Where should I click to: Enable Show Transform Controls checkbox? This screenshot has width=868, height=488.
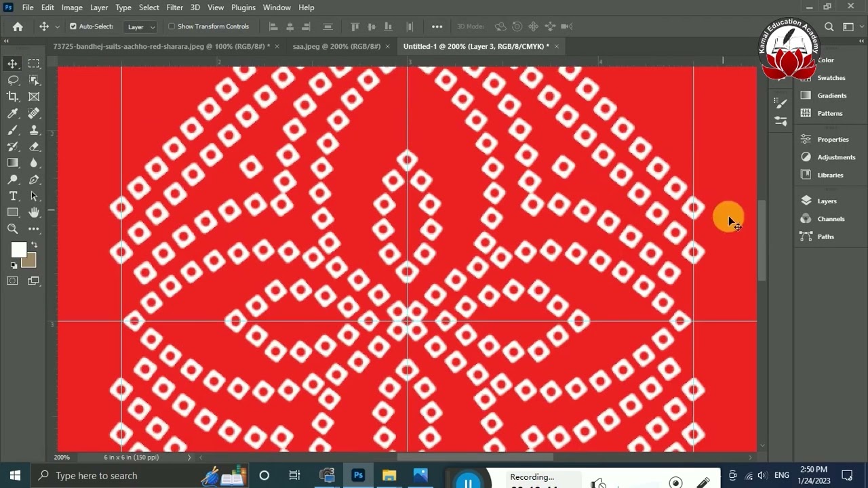[172, 26]
